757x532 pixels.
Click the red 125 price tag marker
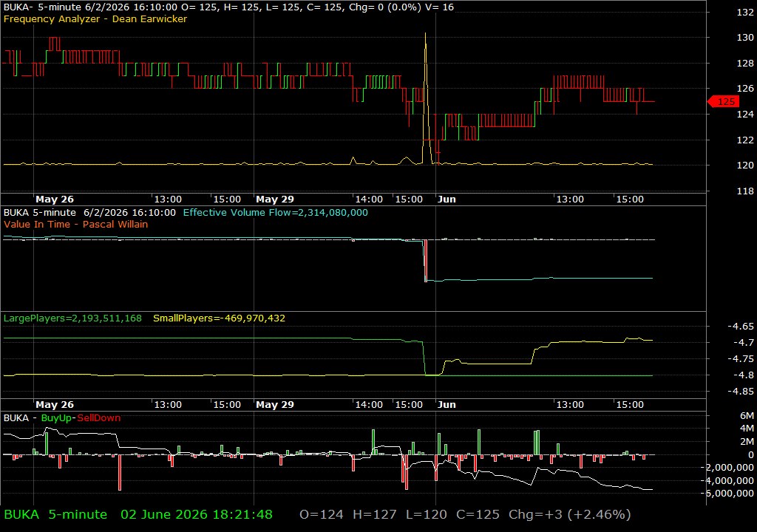click(723, 101)
